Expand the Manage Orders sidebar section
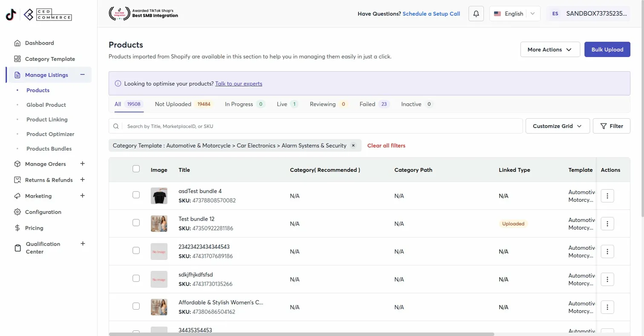 [x=83, y=164]
